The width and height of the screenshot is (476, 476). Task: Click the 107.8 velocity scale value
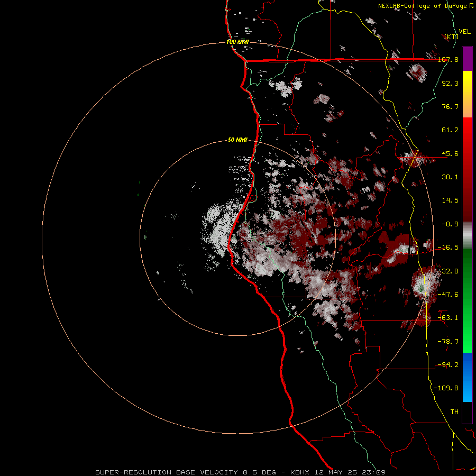(448, 59)
